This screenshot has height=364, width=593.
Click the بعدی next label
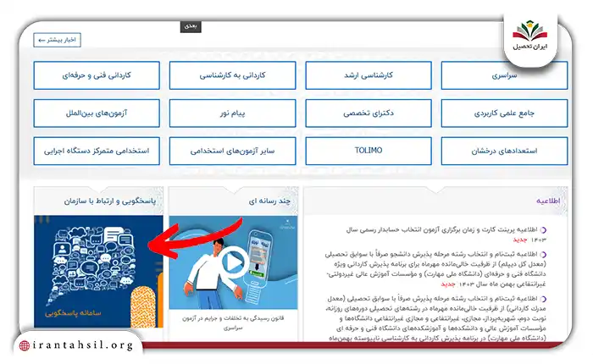coord(191,26)
